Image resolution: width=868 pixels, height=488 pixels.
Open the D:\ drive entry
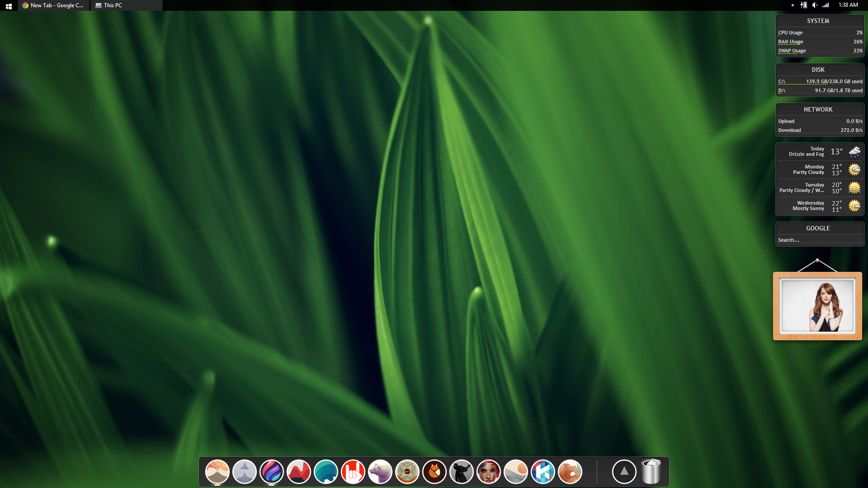820,90
